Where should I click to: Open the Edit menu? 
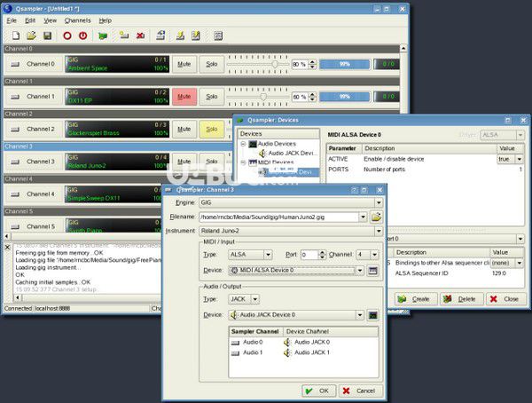30,20
